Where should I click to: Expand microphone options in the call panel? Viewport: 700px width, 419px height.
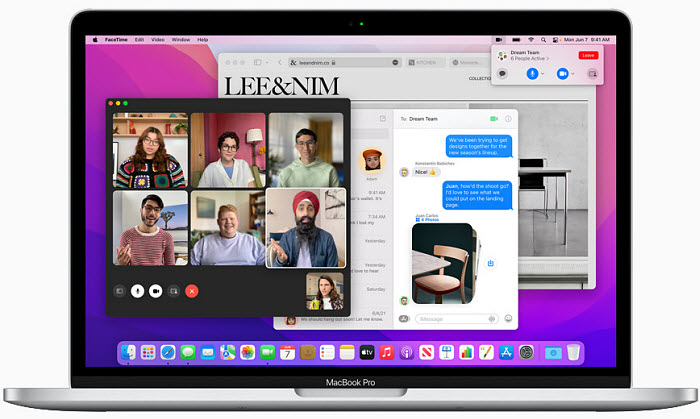pyautogui.click(x=542, y=74)
